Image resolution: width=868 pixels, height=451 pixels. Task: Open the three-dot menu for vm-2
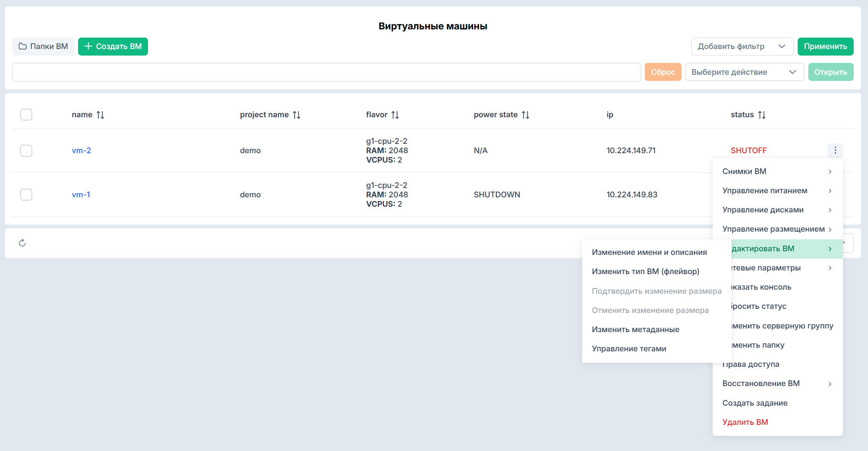point(835,150)
